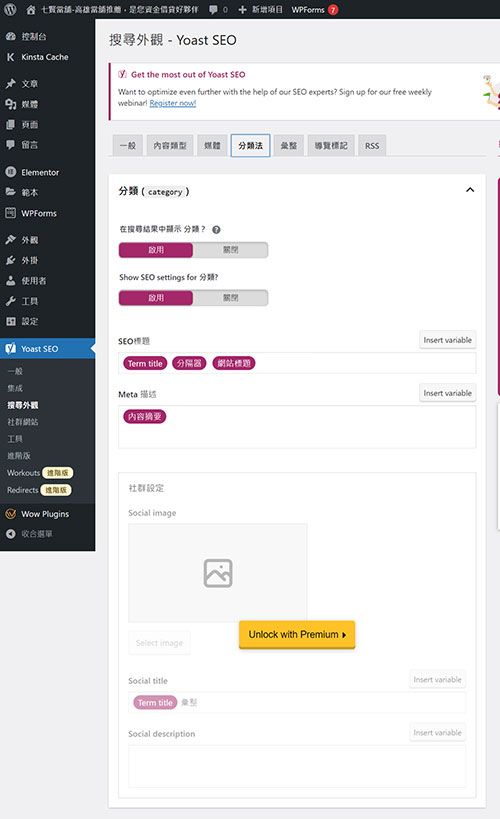
Task: Click the 分隔器 variable tag
Action: point(189,364)
